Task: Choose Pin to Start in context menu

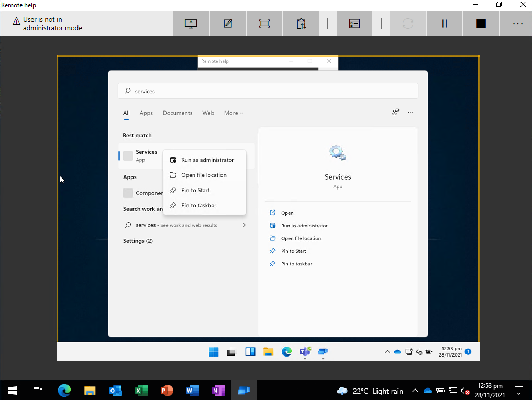Action: 204,190
